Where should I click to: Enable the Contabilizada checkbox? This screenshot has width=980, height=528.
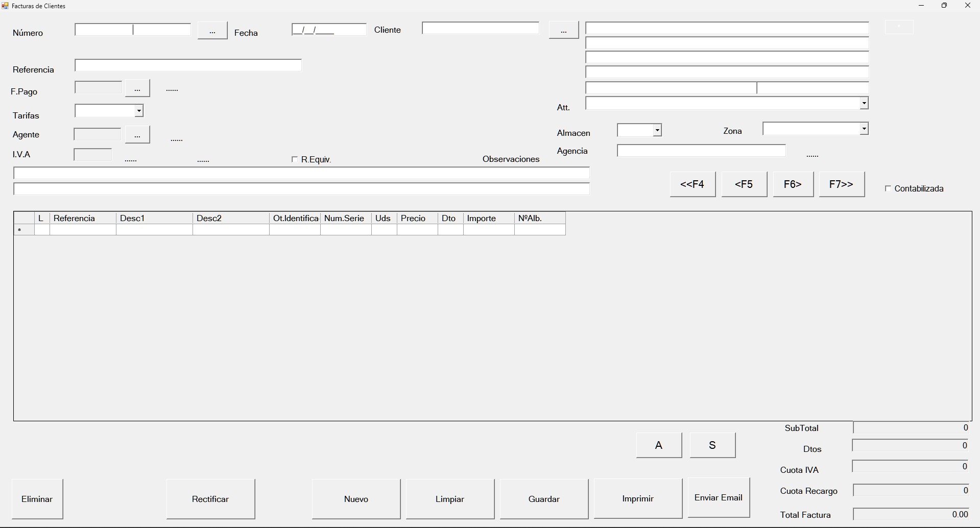coord(887,188)
